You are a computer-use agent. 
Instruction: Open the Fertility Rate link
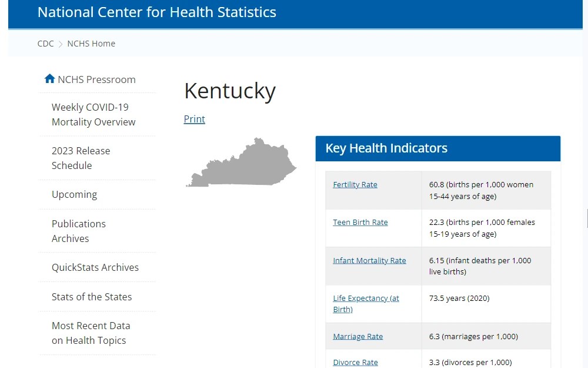tap(355, 184)
